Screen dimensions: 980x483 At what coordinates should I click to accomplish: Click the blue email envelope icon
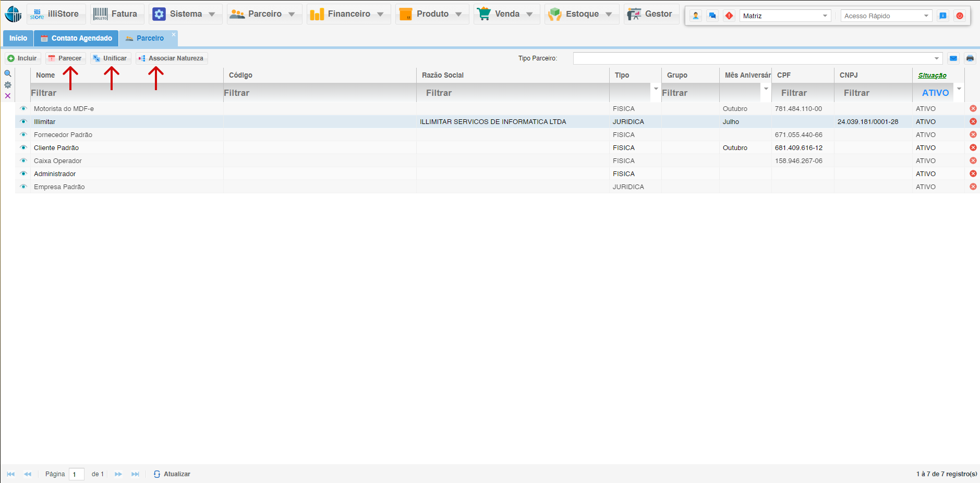[953, 58]
